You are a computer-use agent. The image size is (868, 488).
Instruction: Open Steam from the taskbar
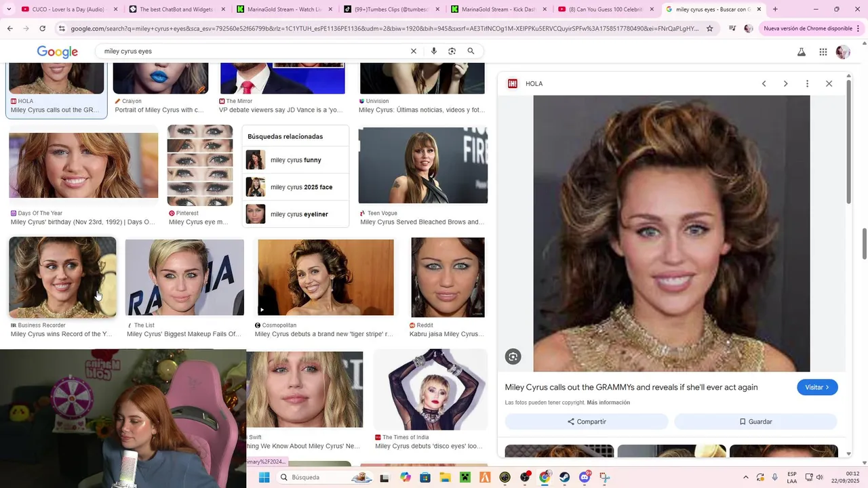[x=564, y=477]
